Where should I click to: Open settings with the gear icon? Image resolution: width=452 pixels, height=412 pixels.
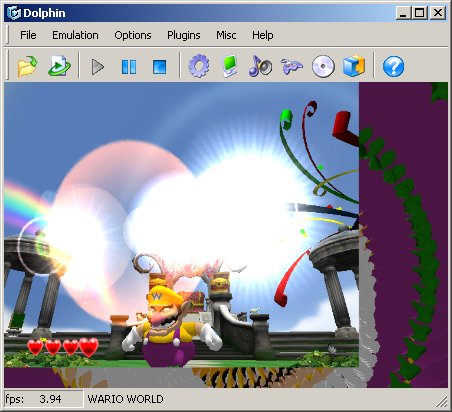[199, 66]
